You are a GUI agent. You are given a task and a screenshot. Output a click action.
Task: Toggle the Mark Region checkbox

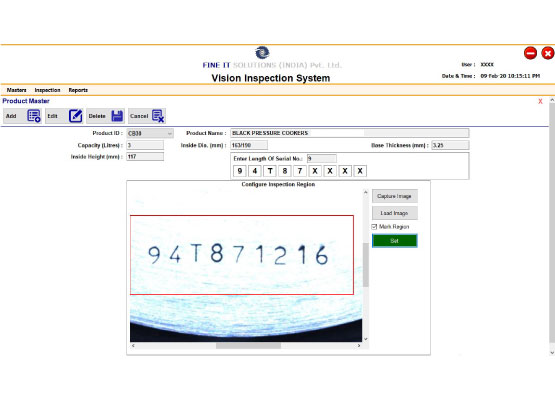coord(374,227)
